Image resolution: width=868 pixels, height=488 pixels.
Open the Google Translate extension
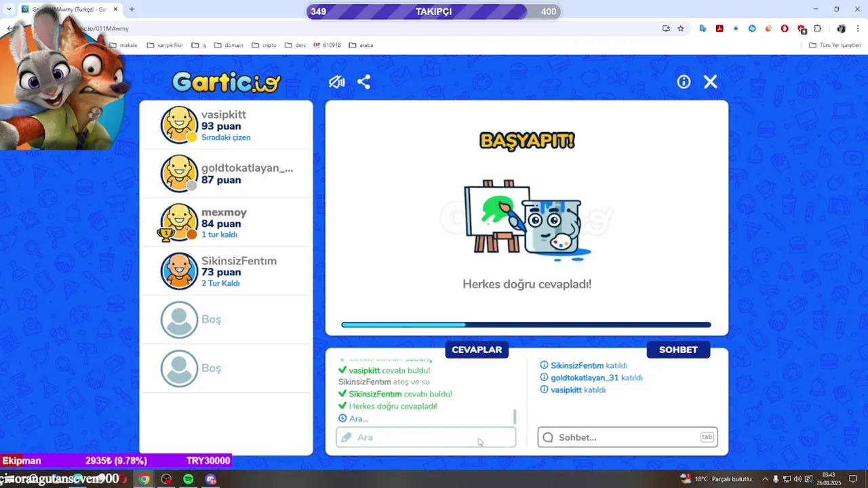tap(703, 28)
